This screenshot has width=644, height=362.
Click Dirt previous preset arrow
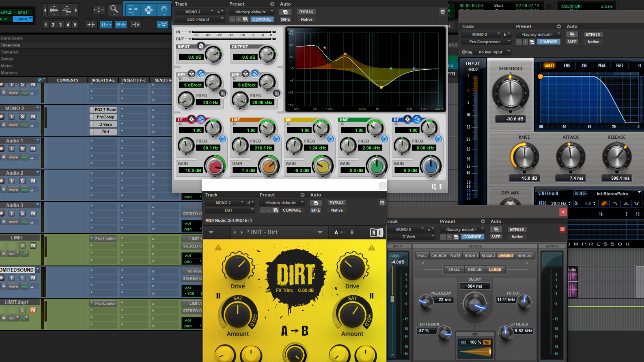coord(234,232)
